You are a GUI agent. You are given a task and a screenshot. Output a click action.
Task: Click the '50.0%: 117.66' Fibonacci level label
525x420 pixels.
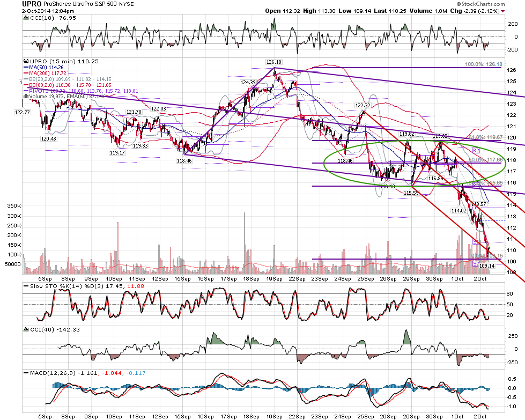[485, 160]
